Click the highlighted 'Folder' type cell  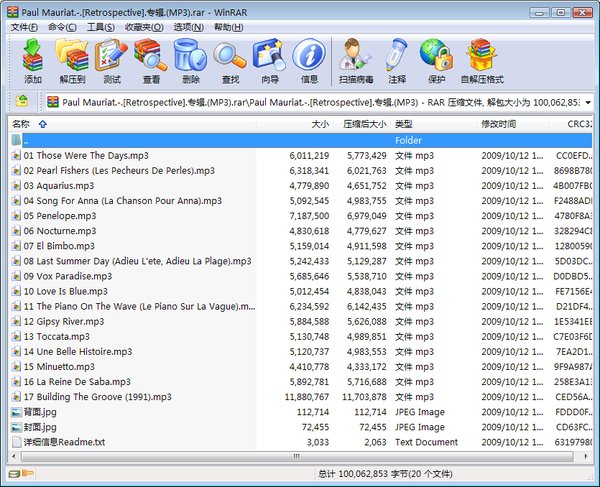[x=408, y=140]
